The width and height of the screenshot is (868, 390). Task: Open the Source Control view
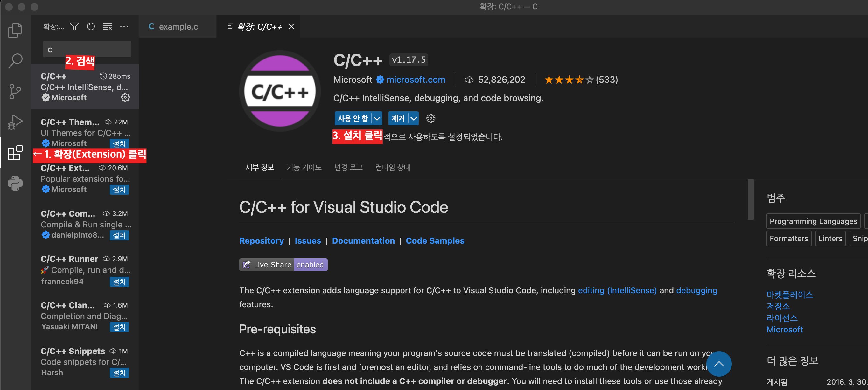(x=15, y=91)
